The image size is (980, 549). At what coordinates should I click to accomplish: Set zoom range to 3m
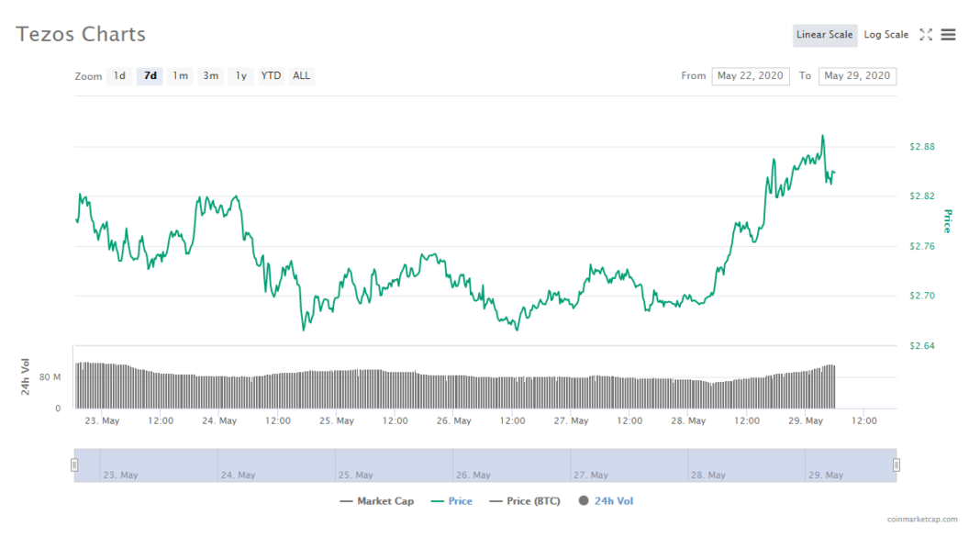211,75
